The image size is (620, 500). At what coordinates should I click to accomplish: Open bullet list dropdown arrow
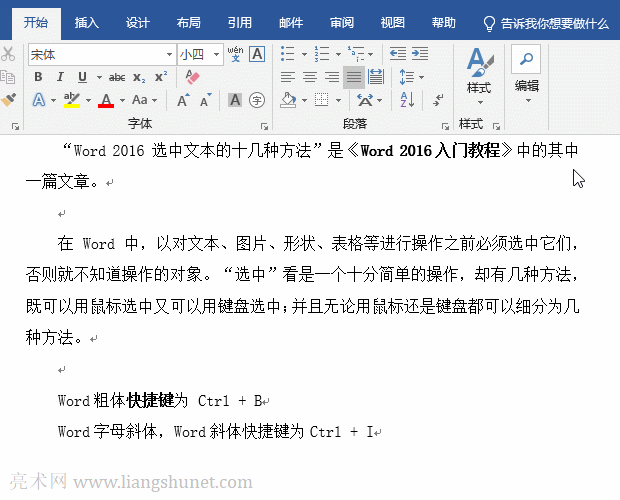[304, 54]
